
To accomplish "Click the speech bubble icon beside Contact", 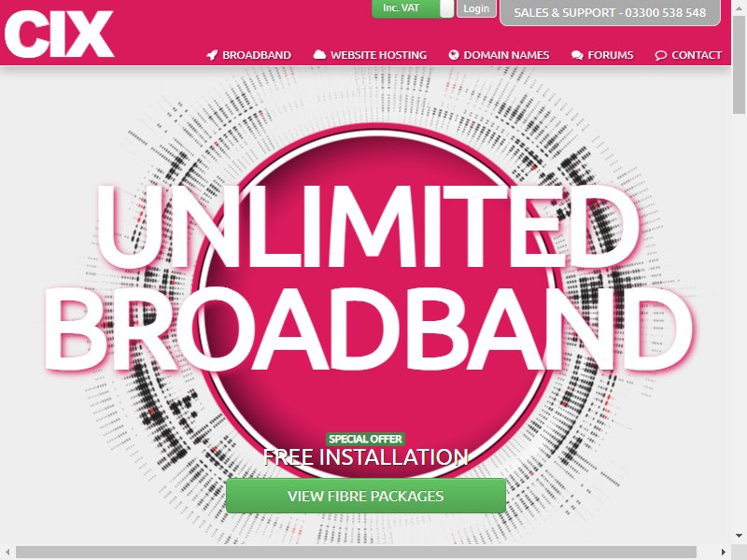I will 660,55.
